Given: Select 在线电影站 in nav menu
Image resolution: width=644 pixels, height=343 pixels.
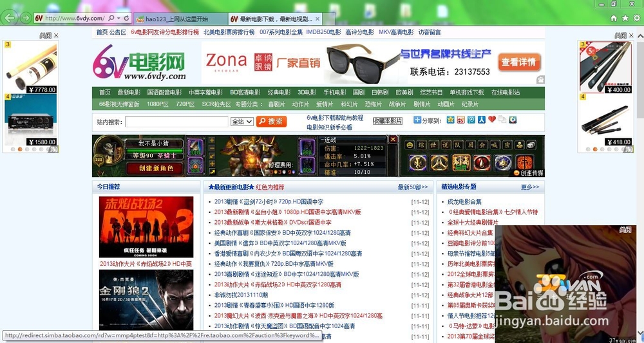Looking at the screenshot, I should point(506,92).
